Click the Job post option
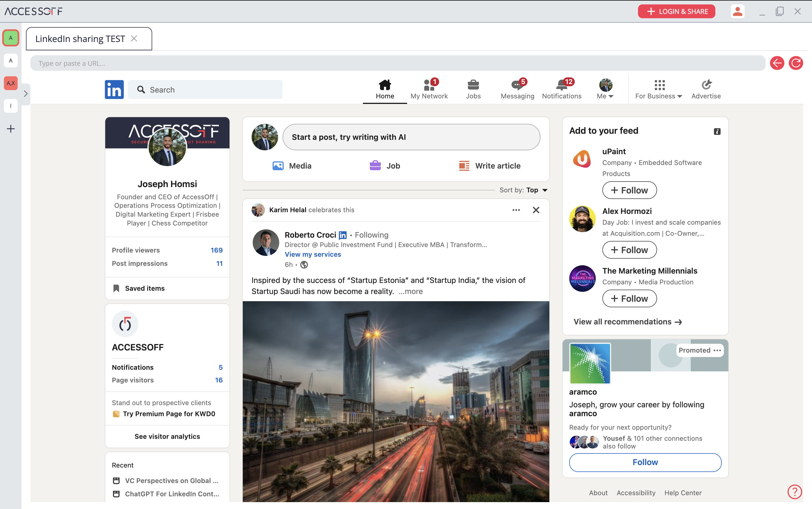Image resolution: width=812 pixels, height=509 pixels. [x=385, y=166]
